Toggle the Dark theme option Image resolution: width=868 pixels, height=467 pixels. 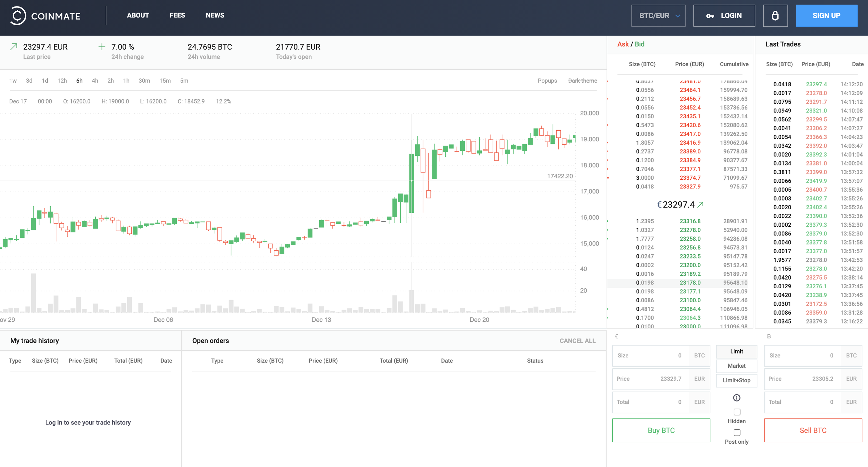[x=582, y=80]
